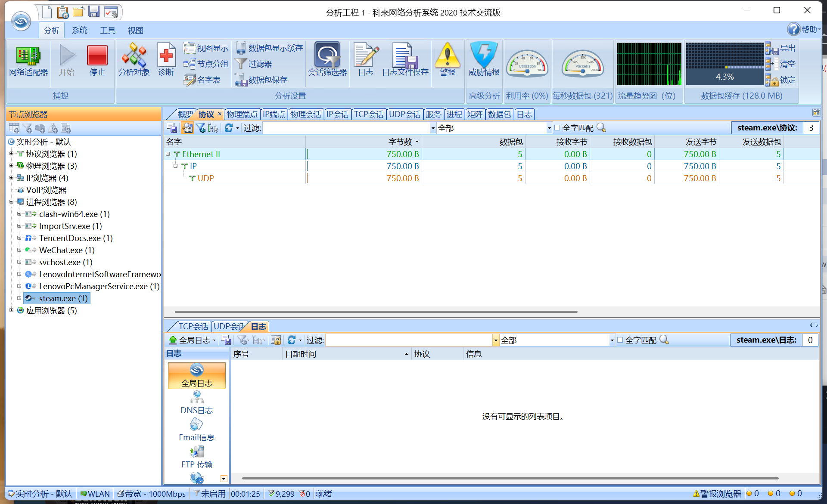Open the 全局日志 dropdown arrow
Screen dimensions: 827x504
214,340
